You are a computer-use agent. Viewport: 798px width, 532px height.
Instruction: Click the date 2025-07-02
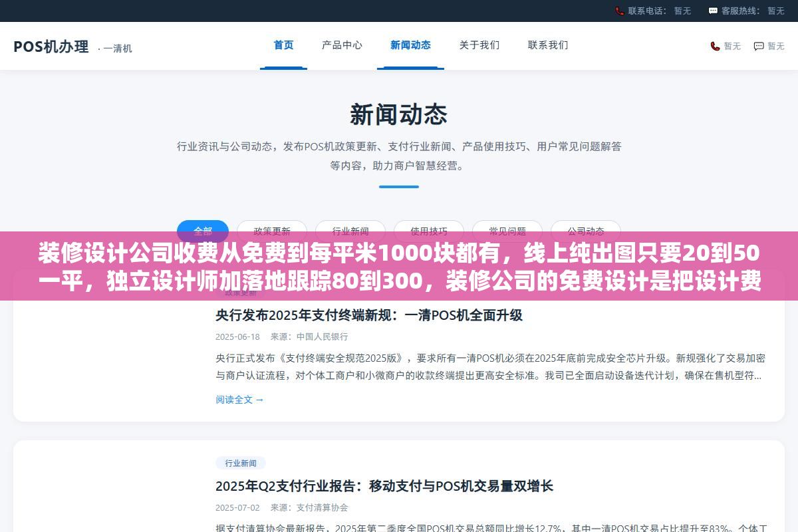point(237,507)
